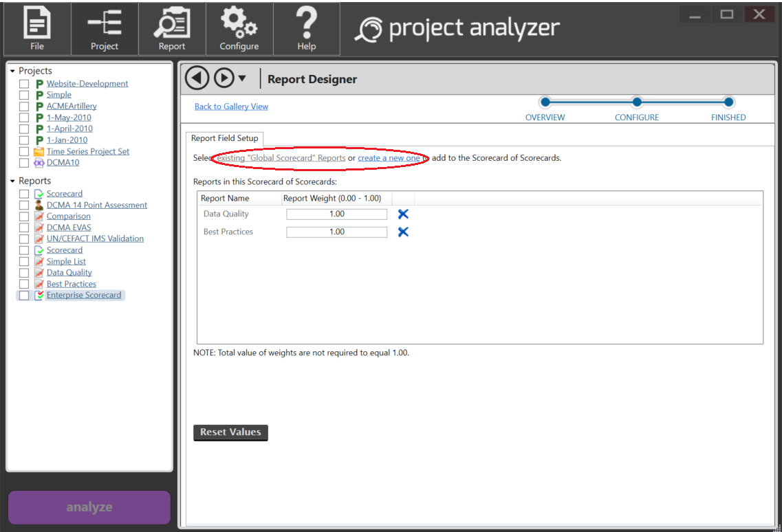Image resolution: width=782 pixels, height=532 pixels.
Task: Collapse the Reports tree section
Action: [12, 181]
